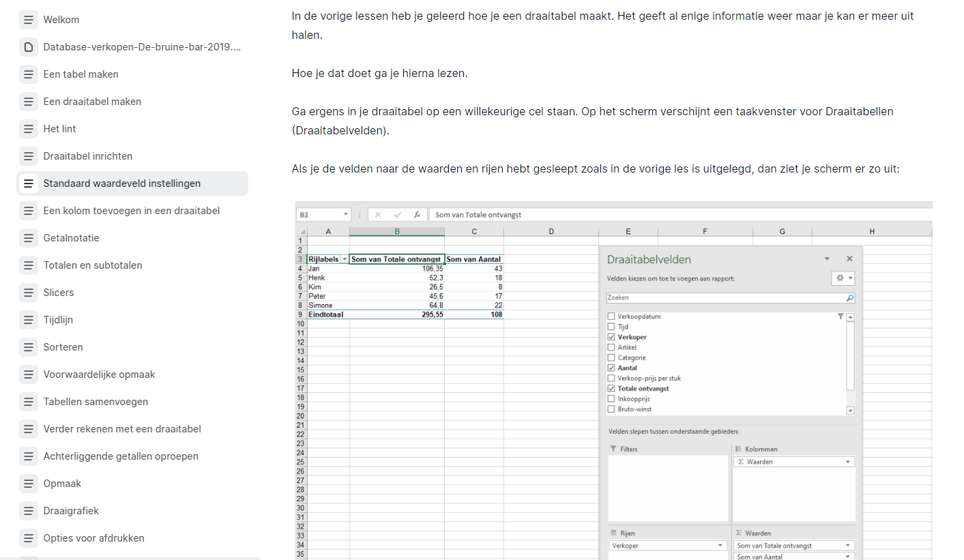The height and width of the screenshot is (560, 964).
Task: Toggle the Verkoper field checkbox
Action: point(611,337)
